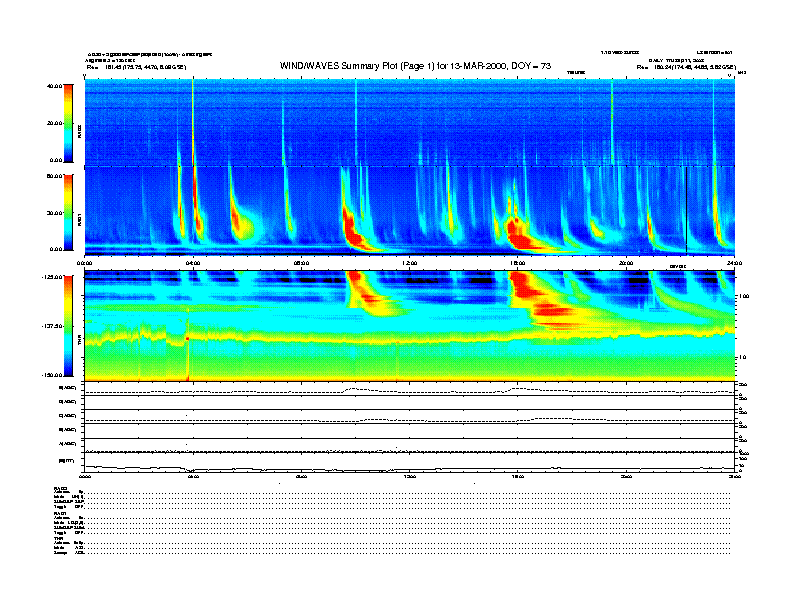Click the RAD1 header in the bottom status table
The image size is (792, 612).
(x=61, y=513)
